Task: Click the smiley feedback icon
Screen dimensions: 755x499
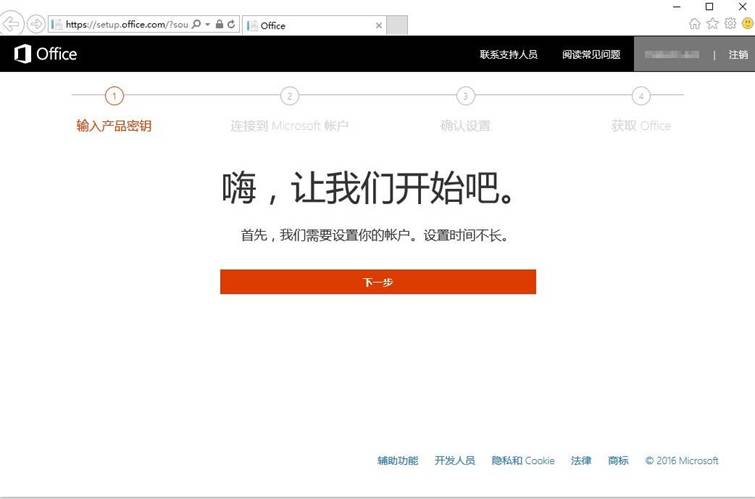Action: (748, 23)
